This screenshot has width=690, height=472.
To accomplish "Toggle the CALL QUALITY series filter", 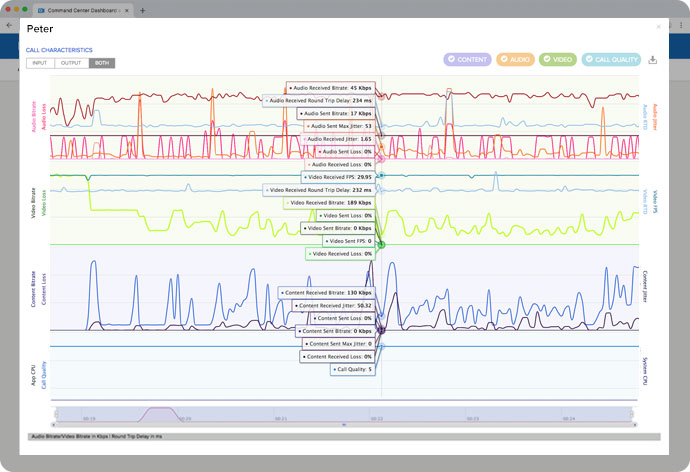I will tap(611, 59).
